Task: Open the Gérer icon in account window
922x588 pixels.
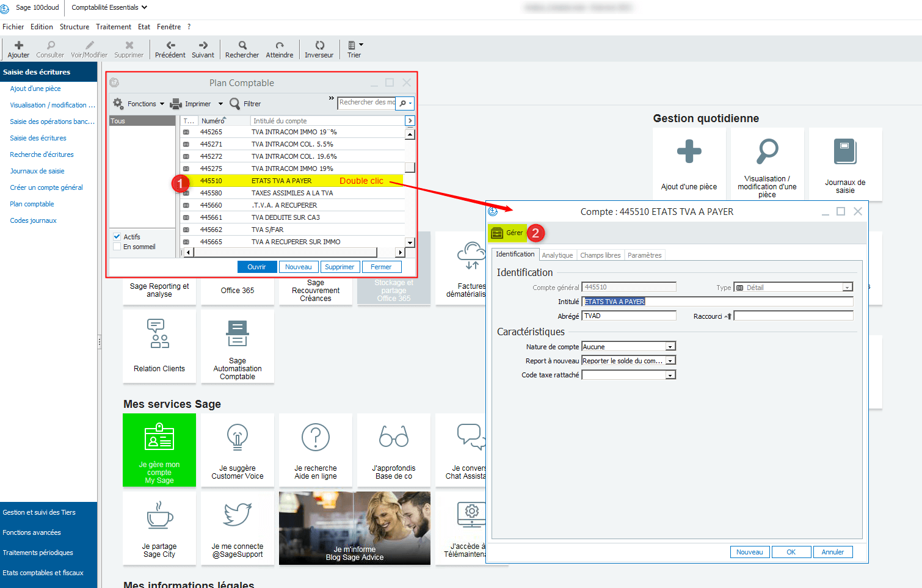Action: coord(498,233)
